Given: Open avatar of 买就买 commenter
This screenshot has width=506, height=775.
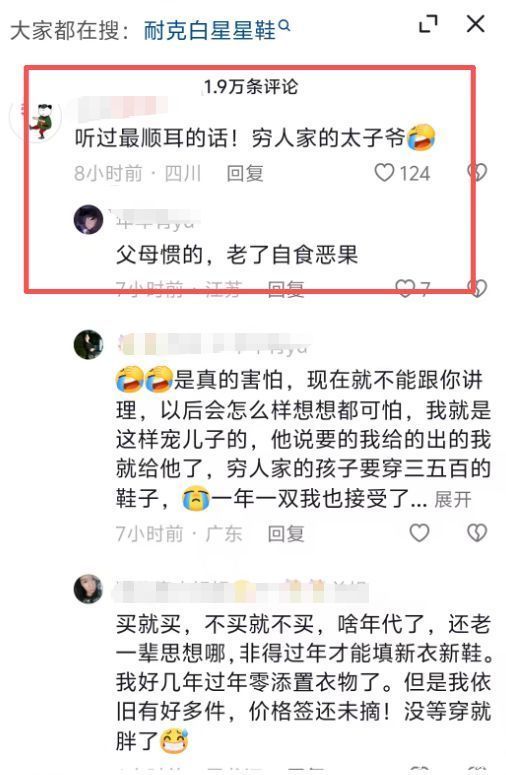Looking at the screenshot, I should pos(88,589).
